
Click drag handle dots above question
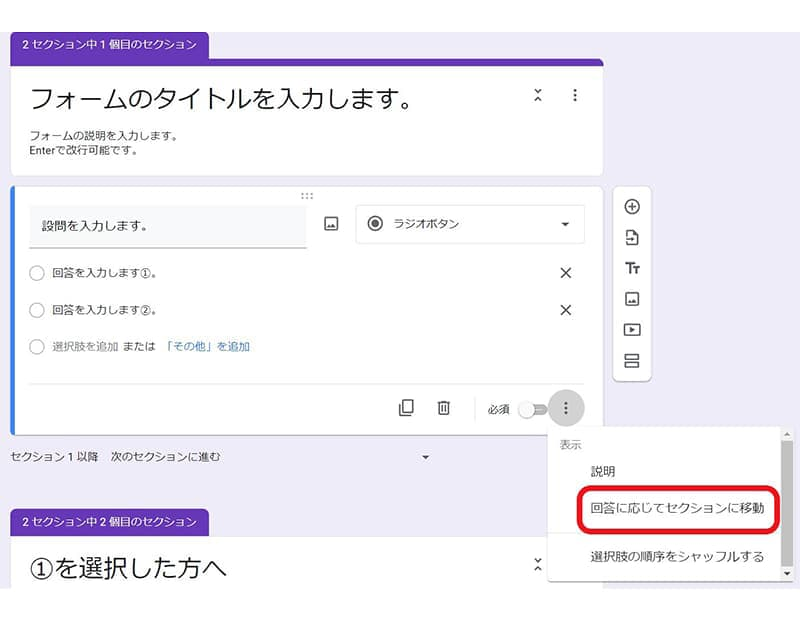(x=307, y=196)
